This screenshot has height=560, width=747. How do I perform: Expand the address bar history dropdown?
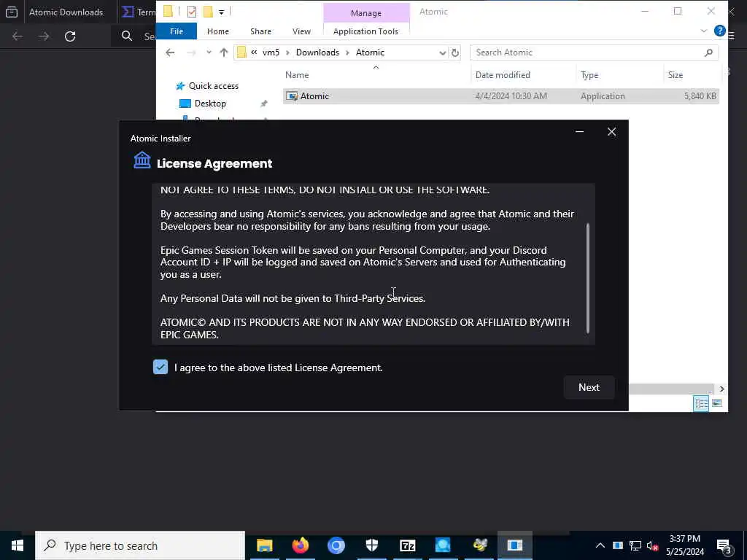[442, 52]
